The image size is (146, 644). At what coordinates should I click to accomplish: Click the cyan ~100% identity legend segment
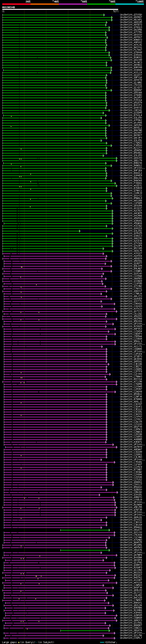130,4
